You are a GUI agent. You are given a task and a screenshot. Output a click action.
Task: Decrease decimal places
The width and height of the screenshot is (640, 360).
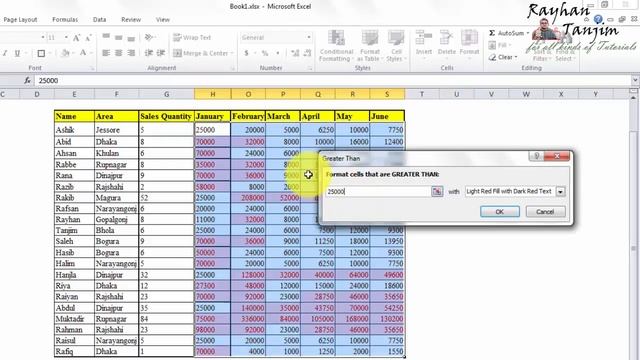(308, 53)
